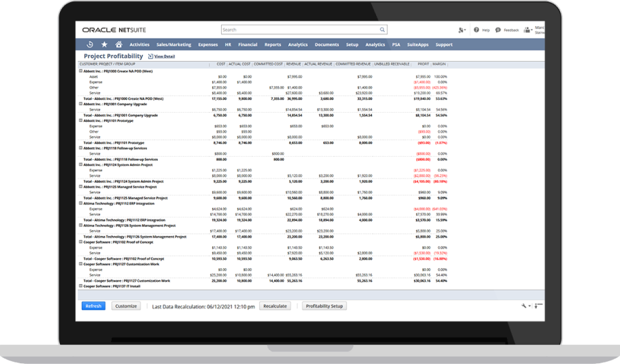Click the list layout icon beside wrench
620x364 pixels.
538,306
